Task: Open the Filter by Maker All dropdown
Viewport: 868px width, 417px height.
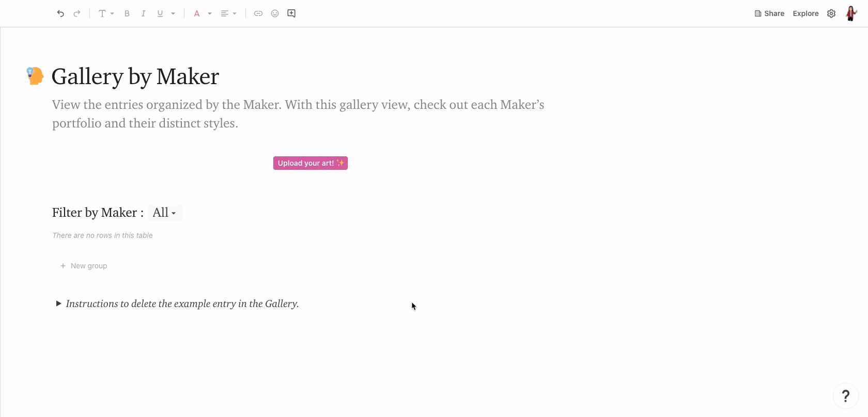Action: (x=165, y=213)
